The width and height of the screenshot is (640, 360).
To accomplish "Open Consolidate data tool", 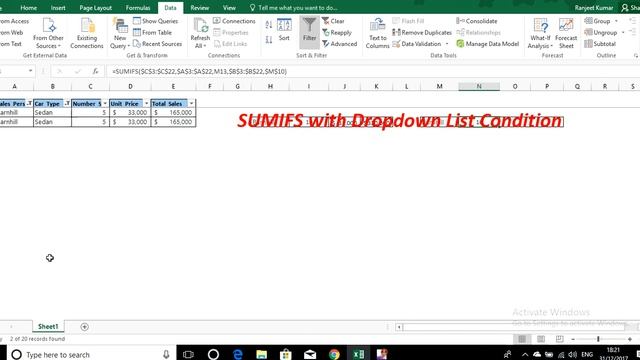I will coord(477,21).
